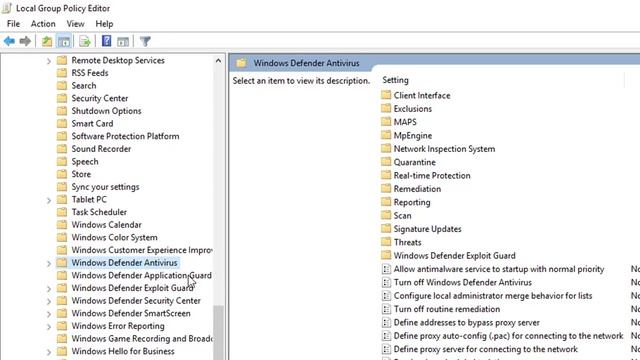Select Speech folder in the tree
Image resolution: width=640 pixels, height=360 pixels.
(84, 162)
